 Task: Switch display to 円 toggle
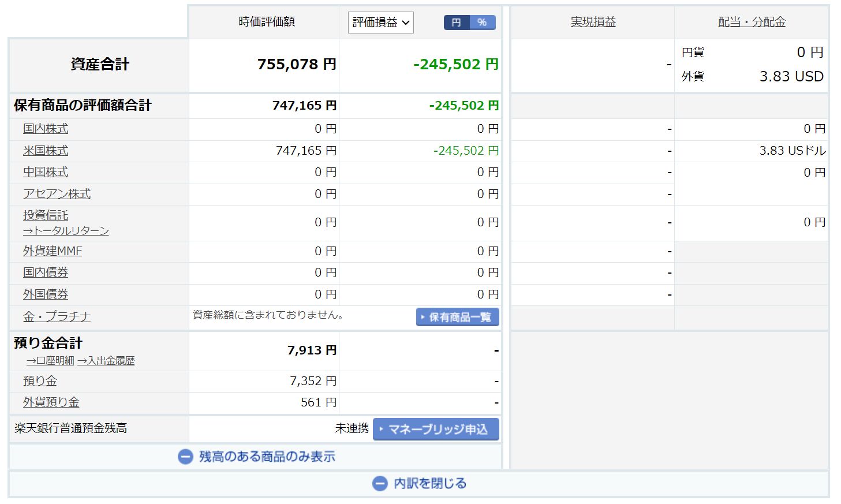click(x=457, y=23)
